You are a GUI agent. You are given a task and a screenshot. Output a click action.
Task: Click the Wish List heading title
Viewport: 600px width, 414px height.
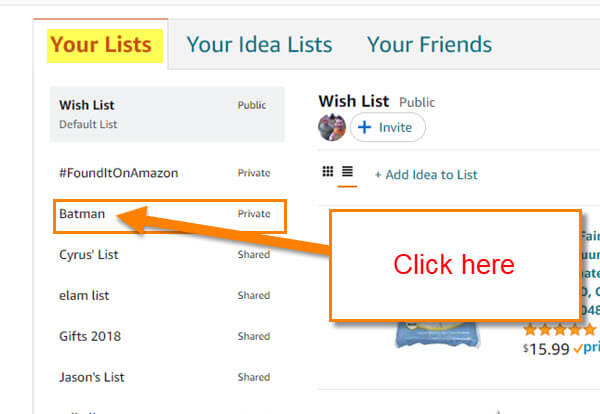pos(354,101)
